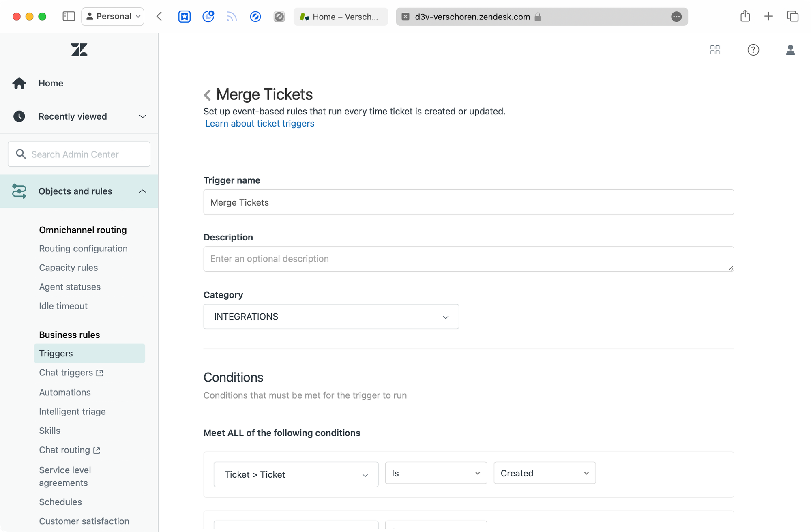Open the help question mark icon
811x532 pixels.
(x=753, y=50)
